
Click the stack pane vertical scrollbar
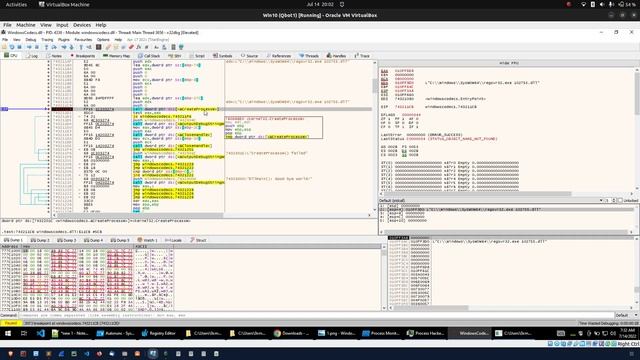(637, 271)
